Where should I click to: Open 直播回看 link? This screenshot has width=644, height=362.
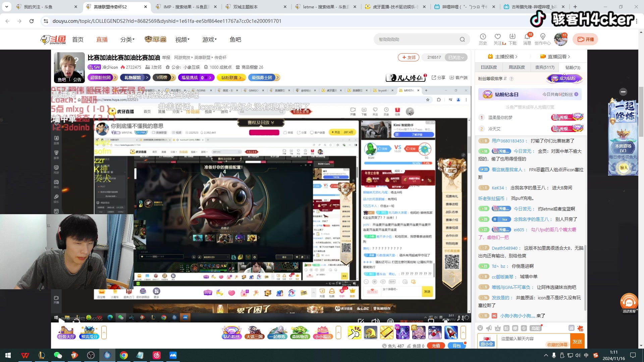pos(555,57)
